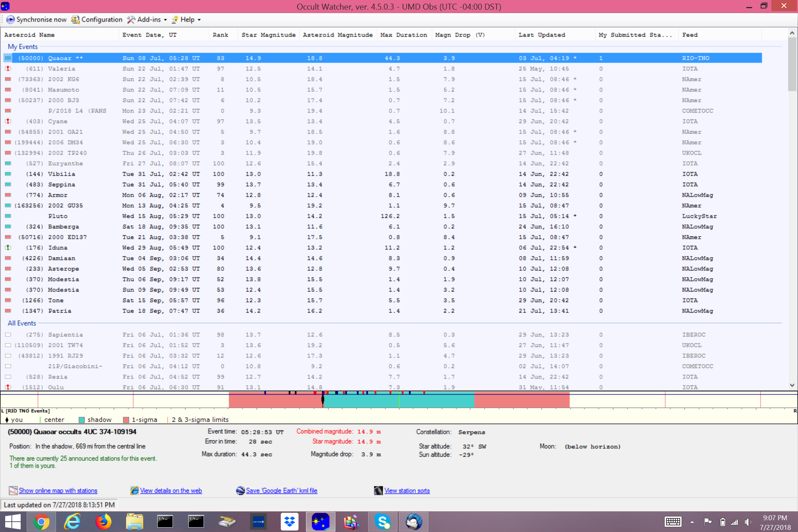This screenshot has width=798, height=532.
Task: Sort by the Rank column header
Action: [x=220, y=35]
